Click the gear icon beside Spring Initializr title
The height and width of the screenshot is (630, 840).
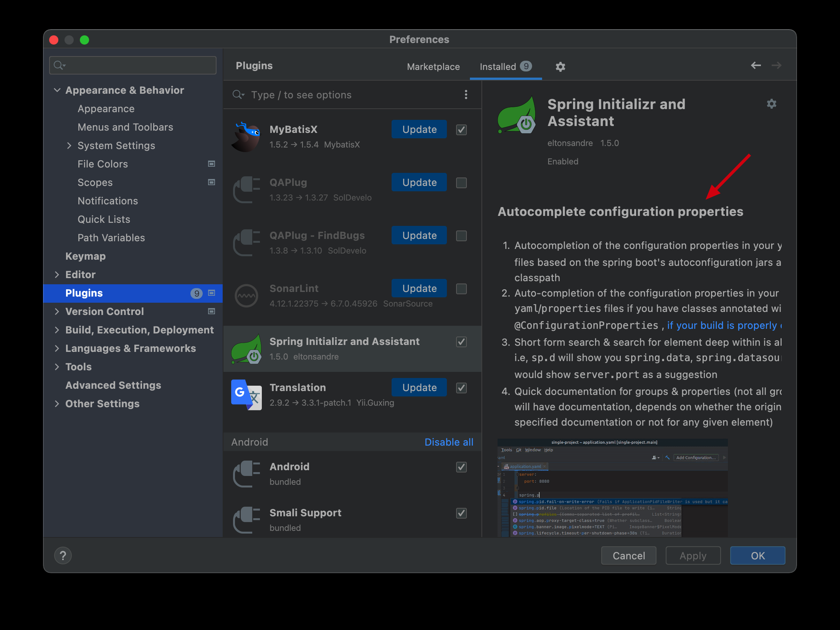tap(771, 104)
